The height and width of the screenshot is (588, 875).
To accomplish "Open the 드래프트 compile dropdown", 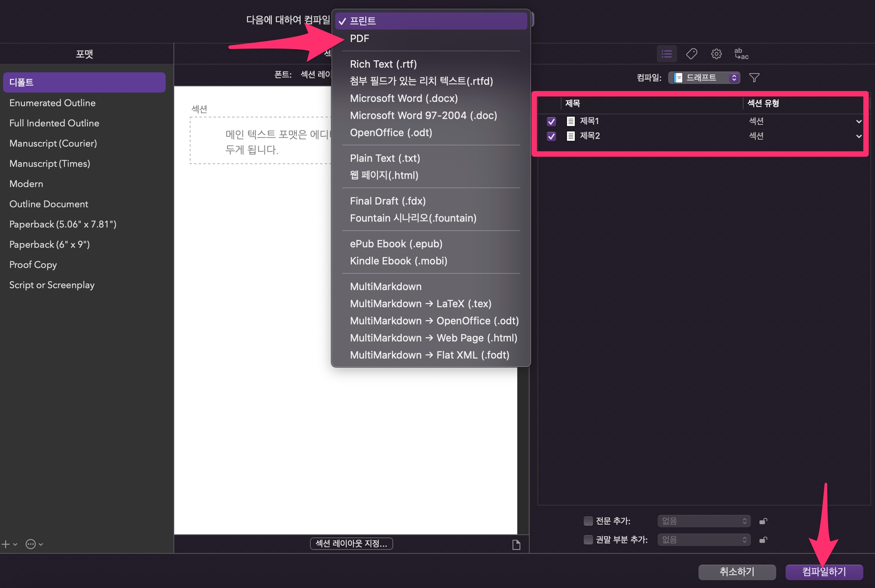I will [704, 78].
